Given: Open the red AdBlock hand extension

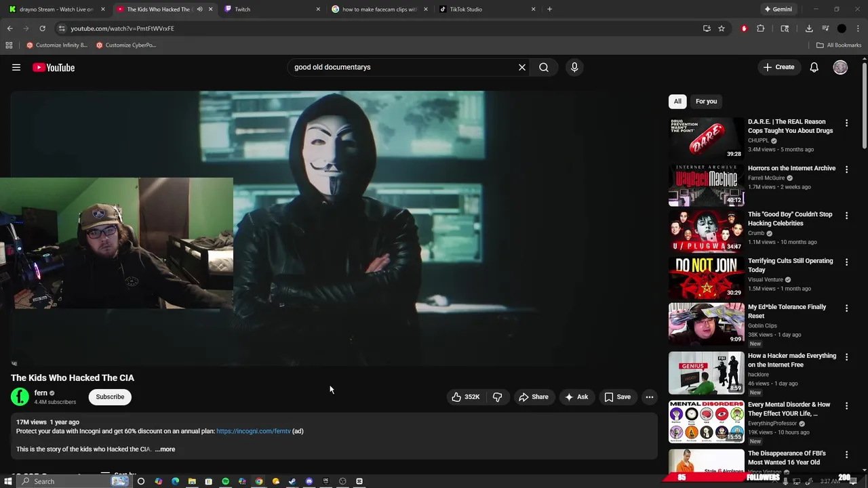Looking at the screenshot, I should click(744, 28).
